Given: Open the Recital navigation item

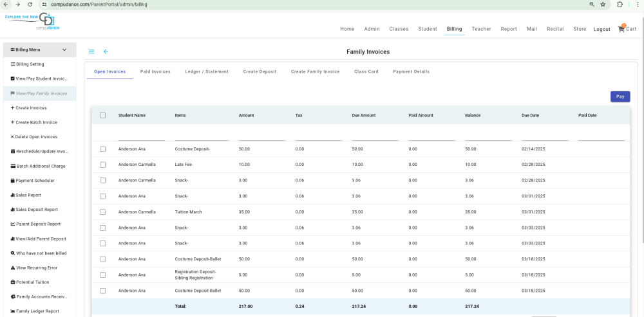Looking at the screenshot, I should (x=555, y=29).
